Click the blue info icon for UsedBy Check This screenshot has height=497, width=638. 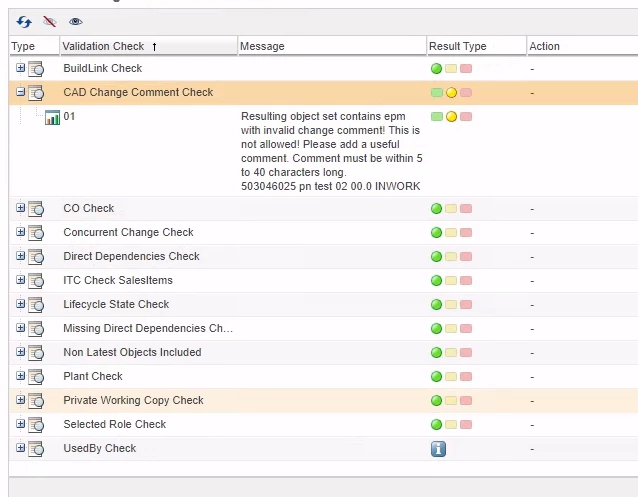pyautogui.click(x=438, y=449)
